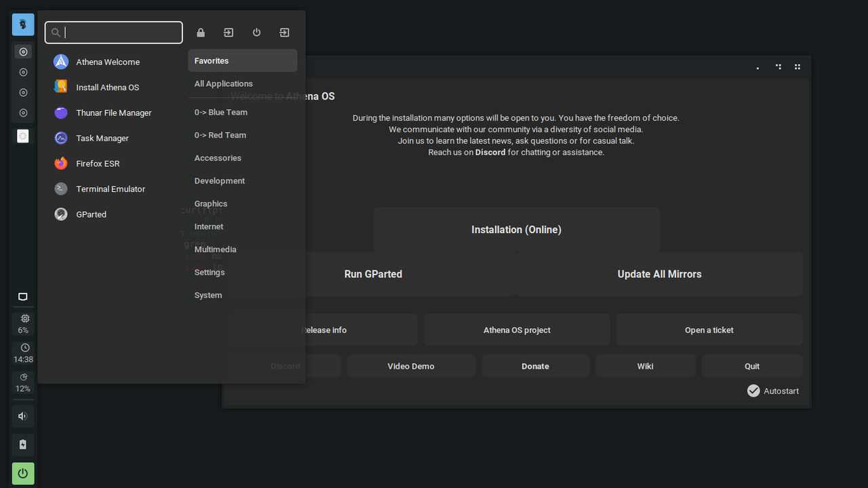Click the lock screen padlock icon
Image resolution: width=868 pixels, height=488 pixels.
(x=201, y=33)
